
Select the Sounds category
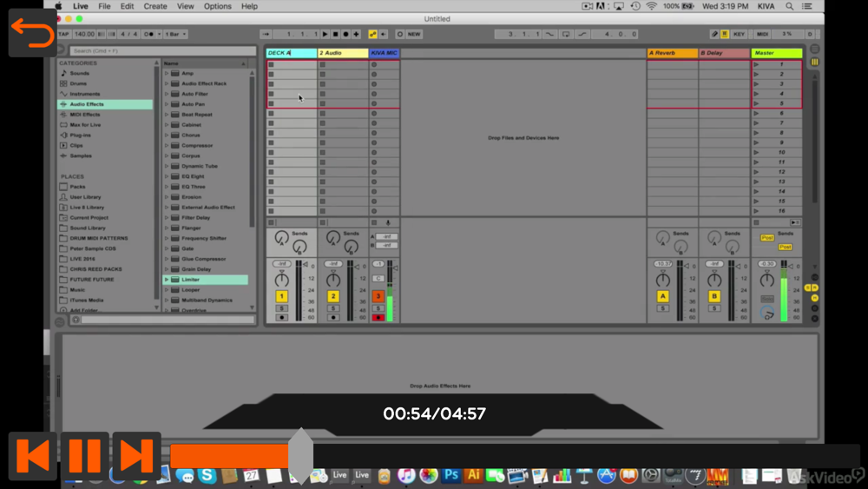click(79, 73)
